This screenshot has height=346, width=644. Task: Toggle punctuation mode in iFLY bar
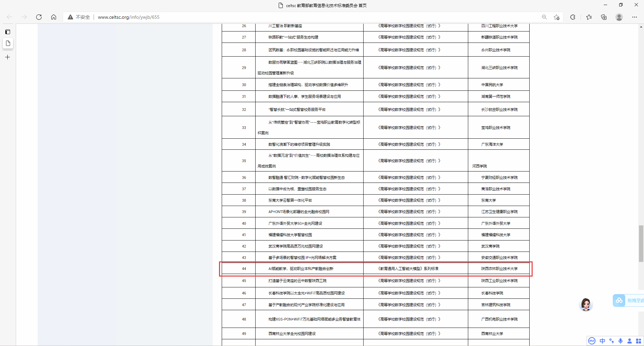point(611,341)
